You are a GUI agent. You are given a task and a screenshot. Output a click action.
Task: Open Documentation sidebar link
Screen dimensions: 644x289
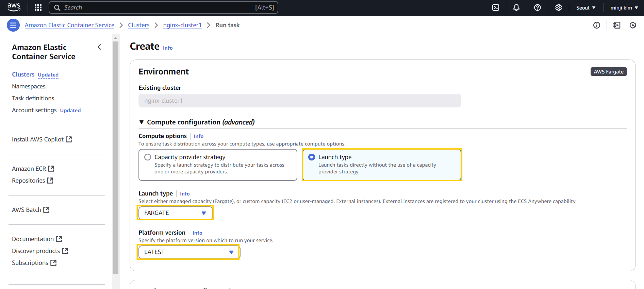pos(33,239)
